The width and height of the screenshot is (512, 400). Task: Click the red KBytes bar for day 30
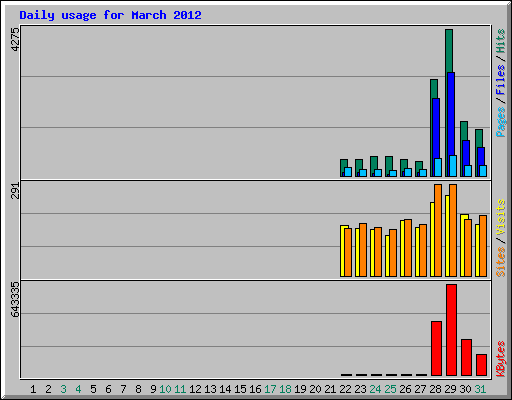pos(466,357)
